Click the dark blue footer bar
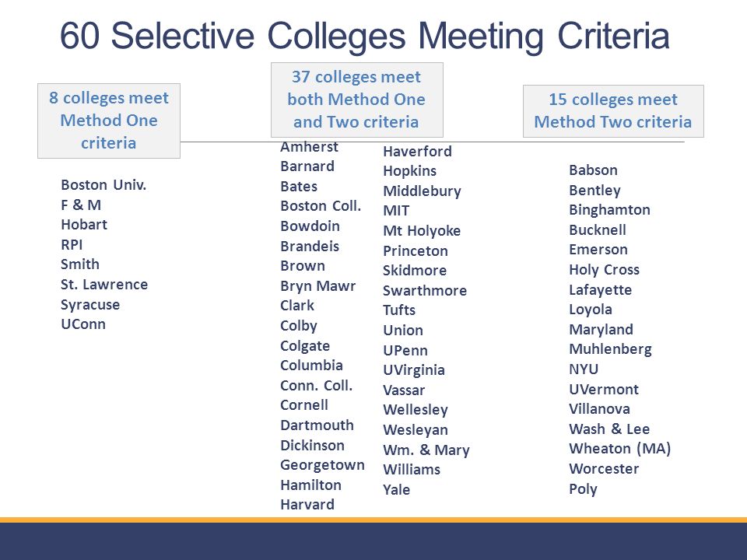The image size is (747, 560). (373, 541)
